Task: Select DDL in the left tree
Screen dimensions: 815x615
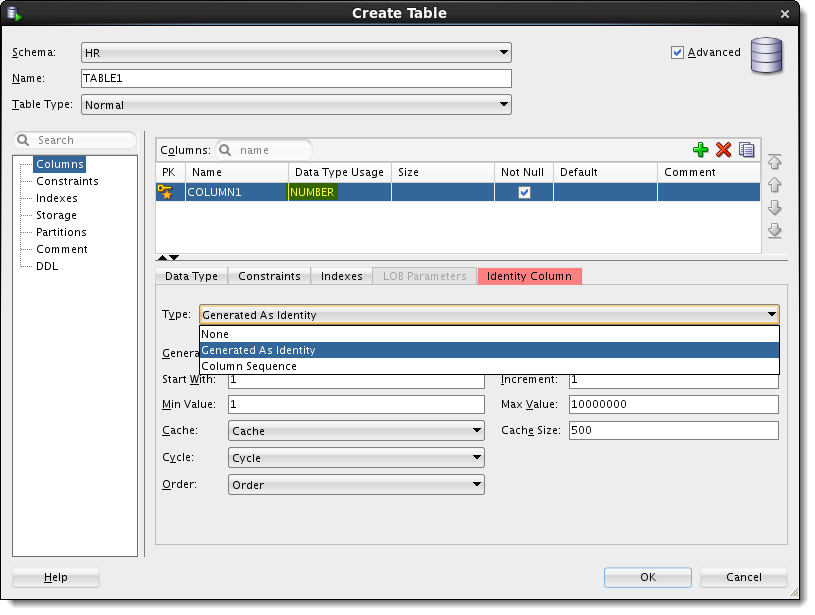Action: point(47,266)
